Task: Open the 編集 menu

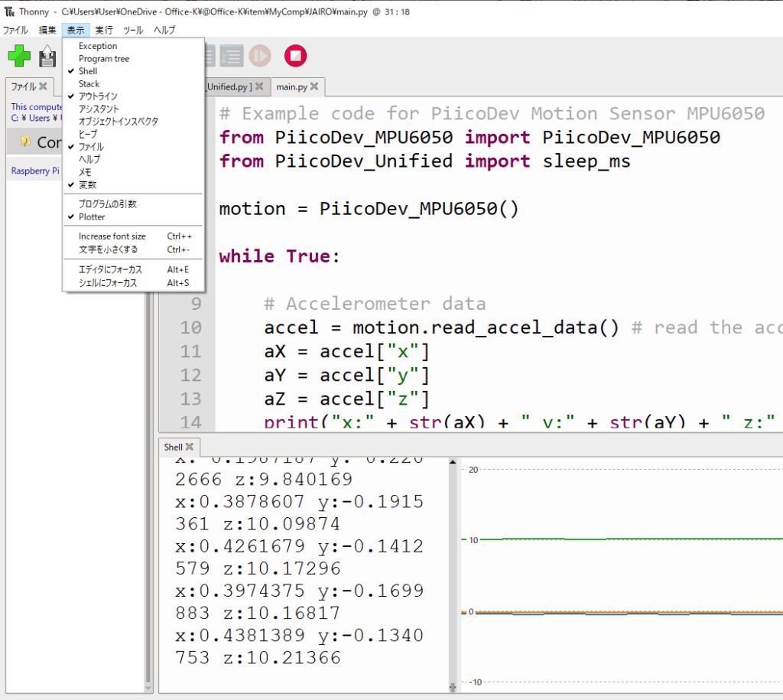Action: coord(47,30)
